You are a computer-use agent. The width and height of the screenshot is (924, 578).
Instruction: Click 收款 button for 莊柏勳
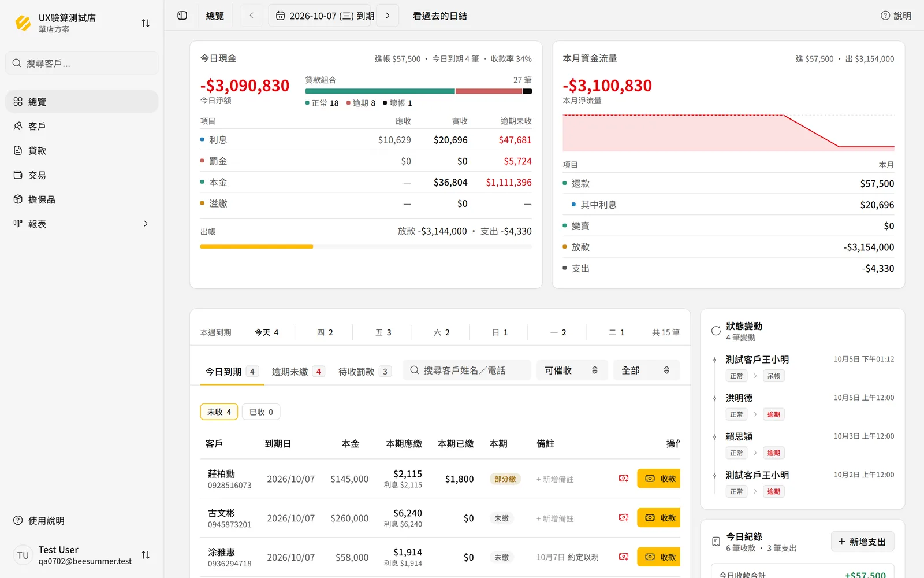click(659, 479)
